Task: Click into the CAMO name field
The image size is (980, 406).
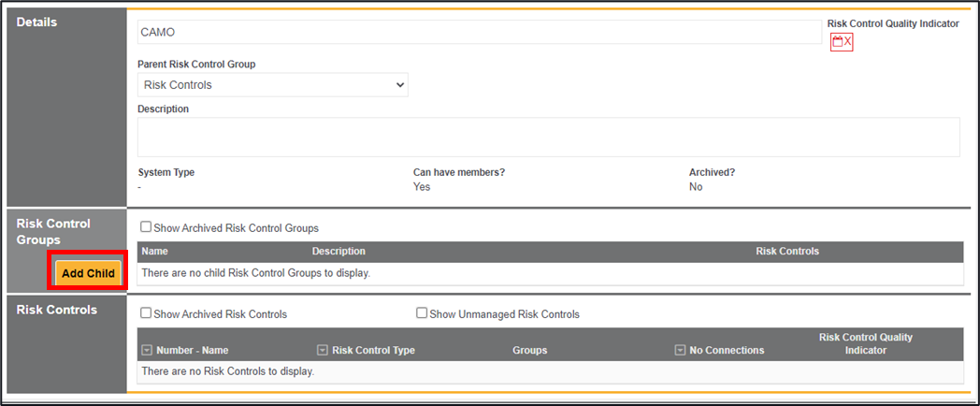Action: coord(479,32)
